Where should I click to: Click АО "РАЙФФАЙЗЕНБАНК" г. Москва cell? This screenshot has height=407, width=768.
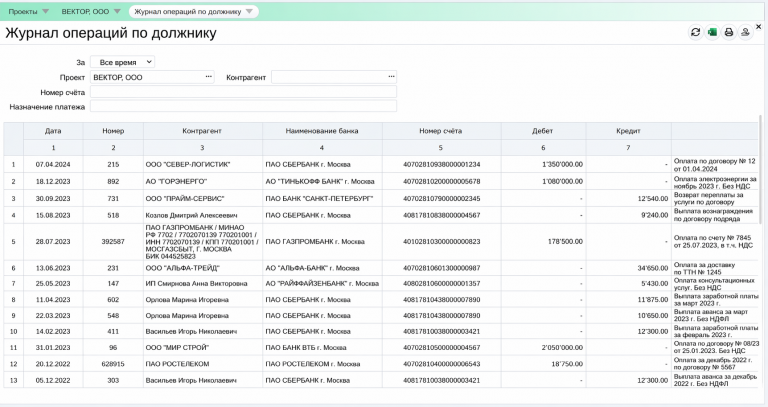click(322, 283)
